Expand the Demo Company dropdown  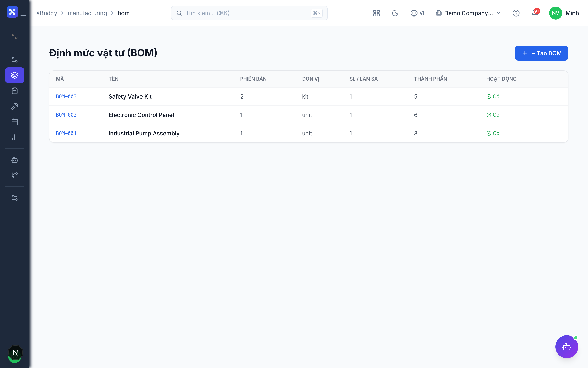coord(468,13)
